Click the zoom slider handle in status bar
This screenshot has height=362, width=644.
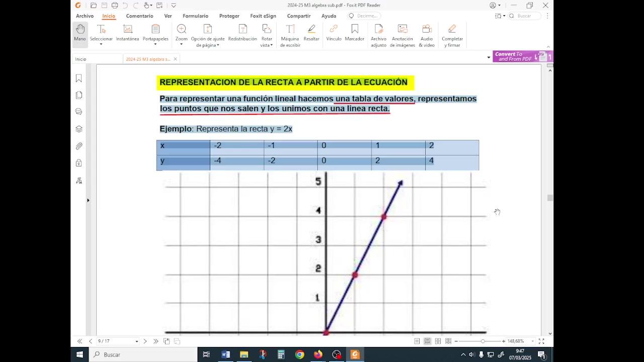coord(482,341)
